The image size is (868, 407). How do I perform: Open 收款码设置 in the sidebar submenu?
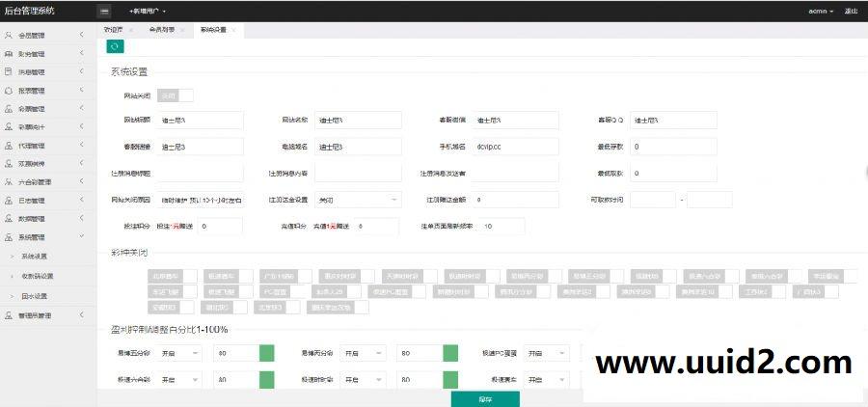[x=37, y=276]
